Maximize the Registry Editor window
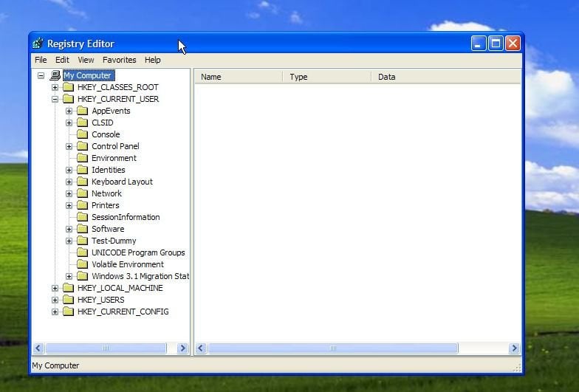Image resolution: width=579 pixels, height=392 pixels. [496, 44]
